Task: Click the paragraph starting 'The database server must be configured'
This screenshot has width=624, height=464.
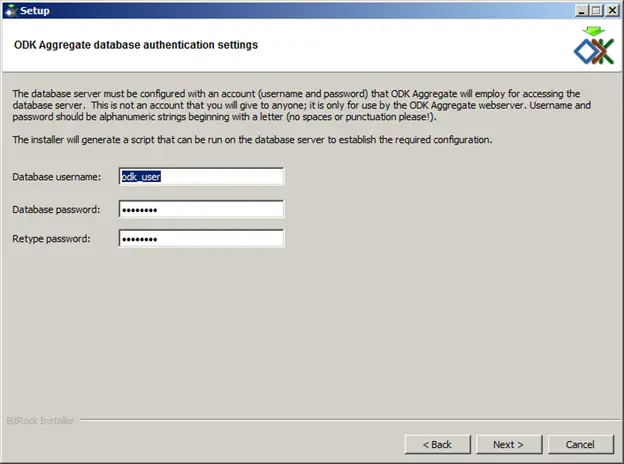Action: (302, 105)
